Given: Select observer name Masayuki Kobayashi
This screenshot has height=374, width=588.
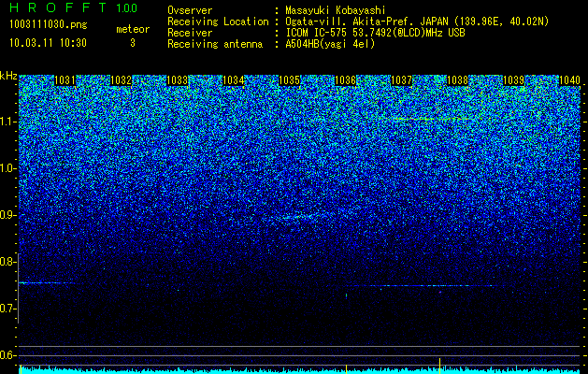Looking at the screenshot, I should 336,11.
